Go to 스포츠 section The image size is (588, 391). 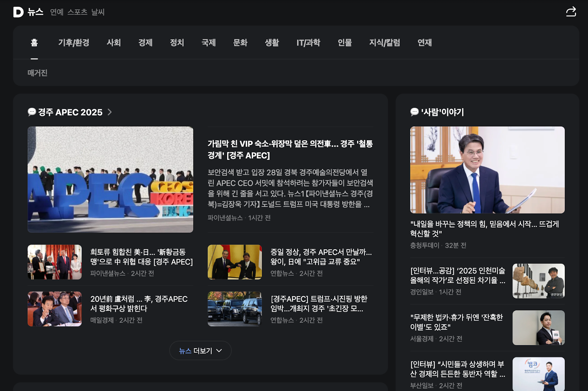pyautogui.click(x=77, y=12)
